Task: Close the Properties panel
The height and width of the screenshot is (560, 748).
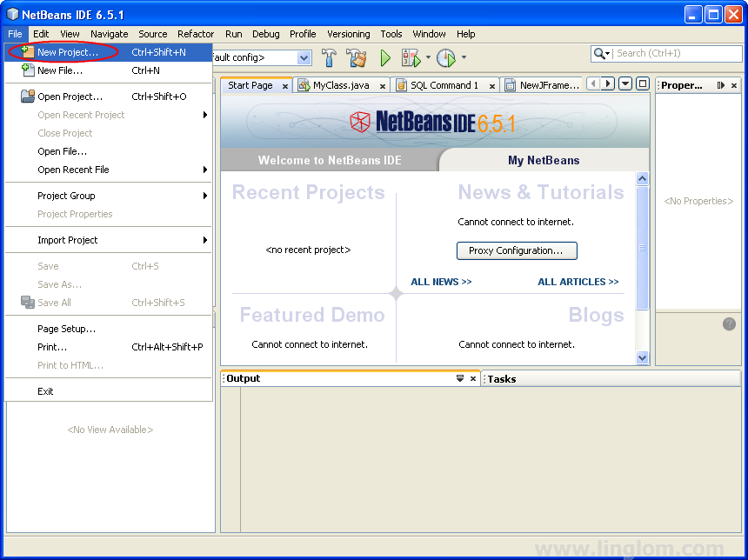Action: coord(734,85)
